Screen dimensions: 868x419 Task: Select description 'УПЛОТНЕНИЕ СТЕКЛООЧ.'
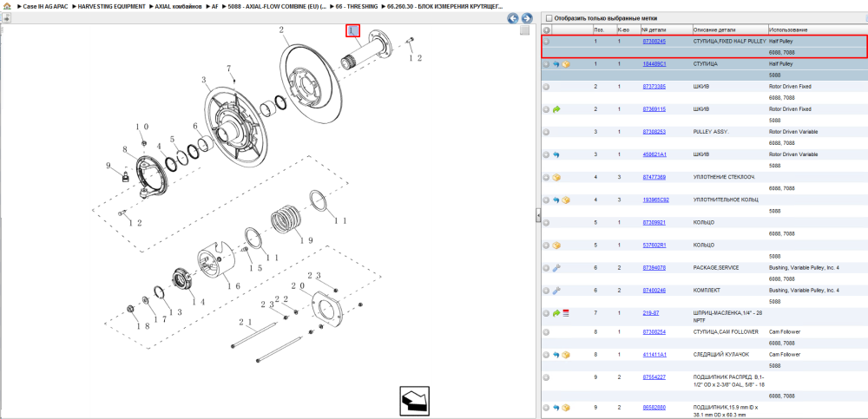point(724,177)
